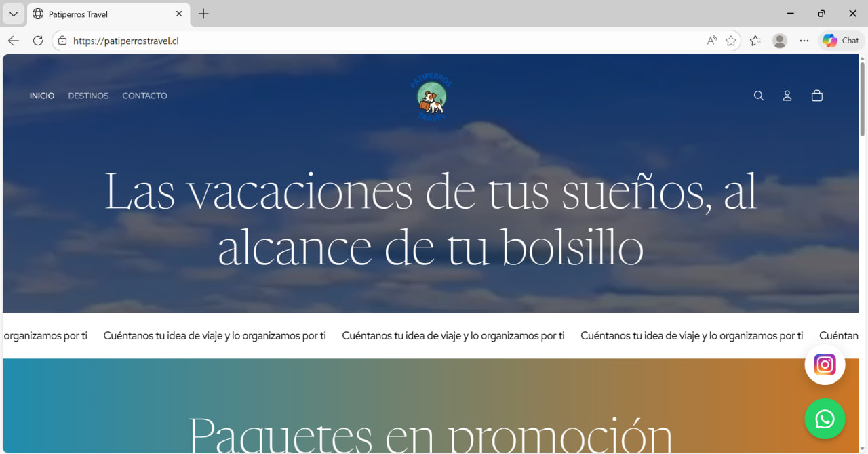Click the user account icon in header
Image resolution: width=868 pixels, height=454 pixels.
787,96
